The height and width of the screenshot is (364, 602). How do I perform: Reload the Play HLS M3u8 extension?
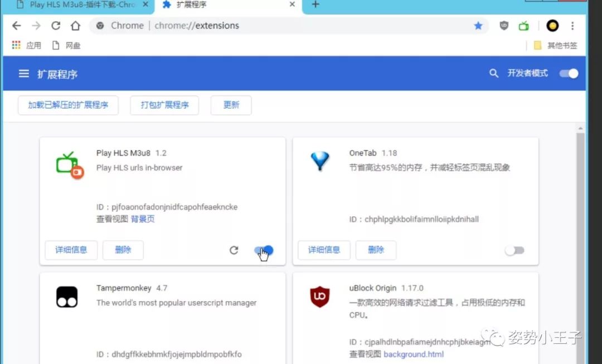[234, 250]
